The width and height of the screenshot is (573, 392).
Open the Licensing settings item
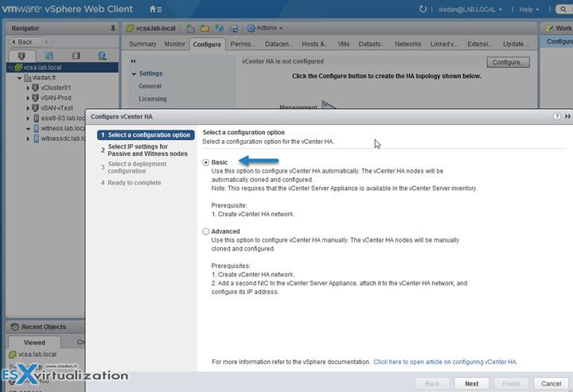click(x=152, y=99)
